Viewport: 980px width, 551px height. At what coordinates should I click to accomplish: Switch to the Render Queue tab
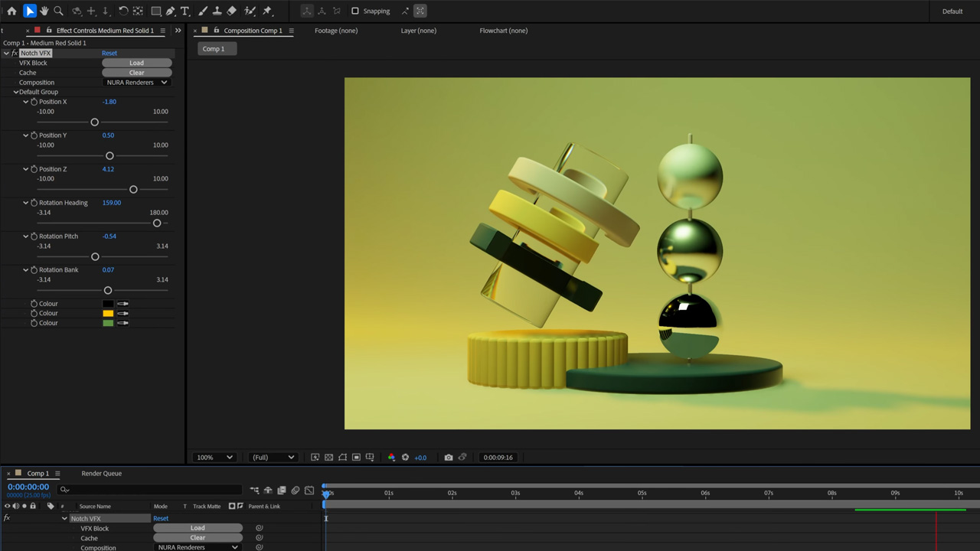point(101,473)
